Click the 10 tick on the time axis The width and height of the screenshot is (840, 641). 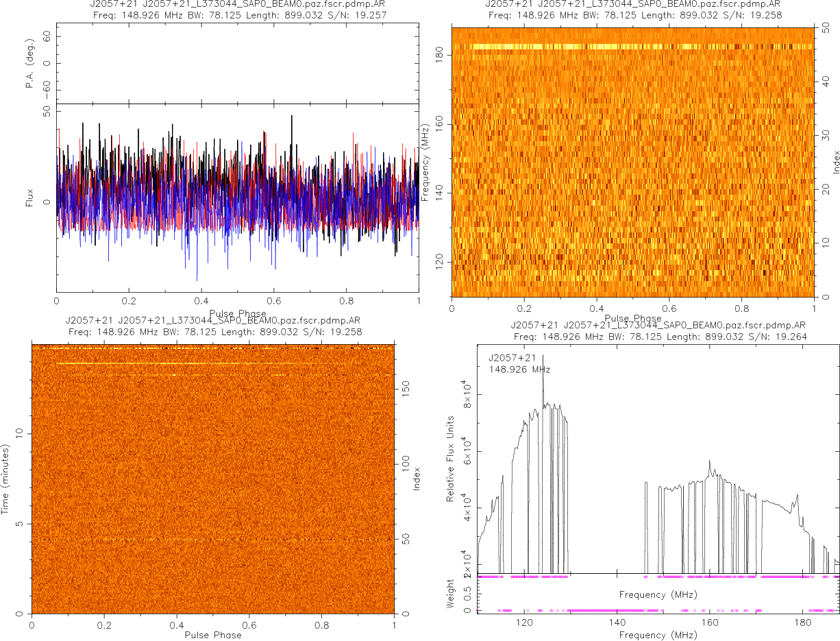click(21, 433)
